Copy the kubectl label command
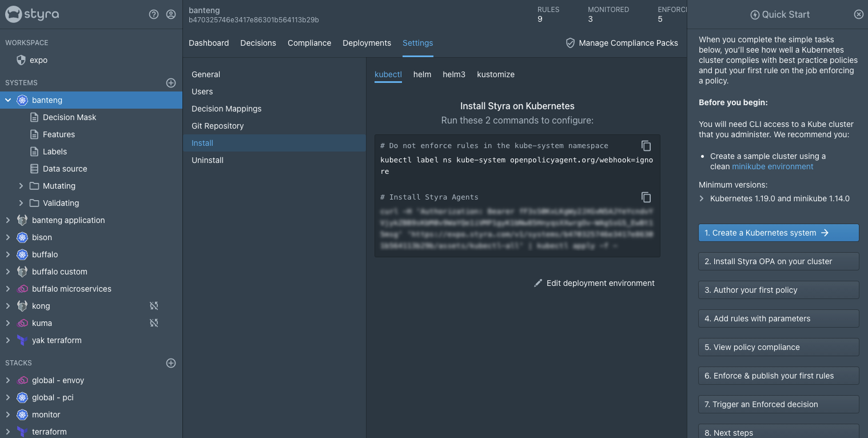Screen dimensions: 868x438 tap(646, 146)
